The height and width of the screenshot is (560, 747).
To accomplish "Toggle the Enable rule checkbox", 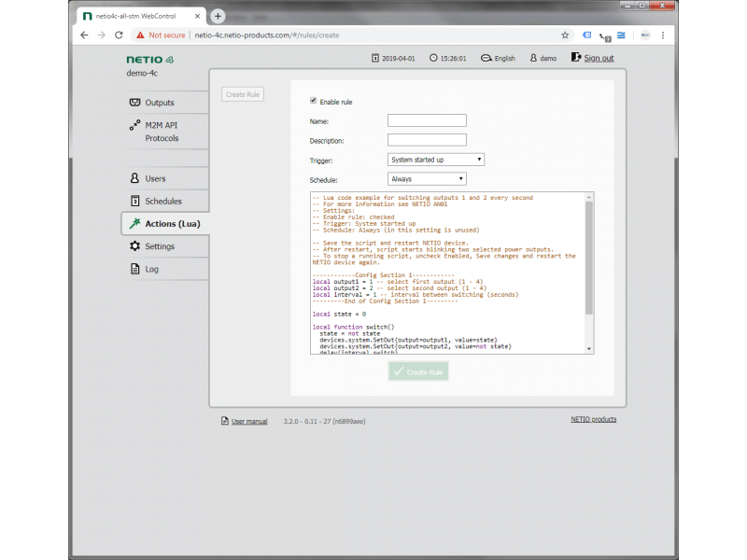I will click(313, 101).
